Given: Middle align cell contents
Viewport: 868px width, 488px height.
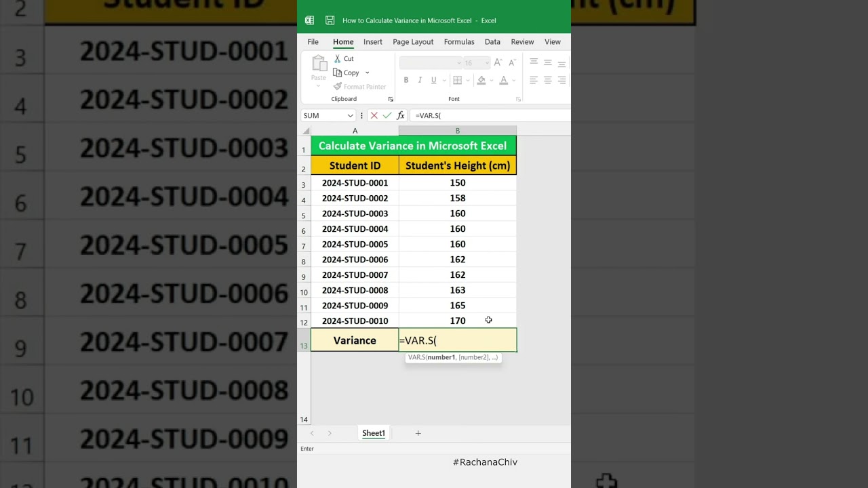Looking at the screenshot, I should tap(548, 62).
